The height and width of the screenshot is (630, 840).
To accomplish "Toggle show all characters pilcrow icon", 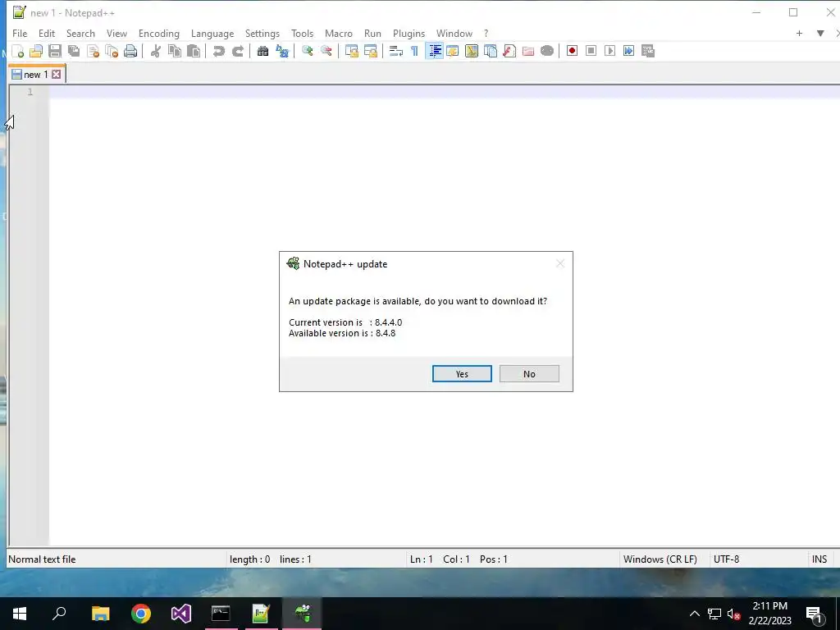I will [414, 51].
